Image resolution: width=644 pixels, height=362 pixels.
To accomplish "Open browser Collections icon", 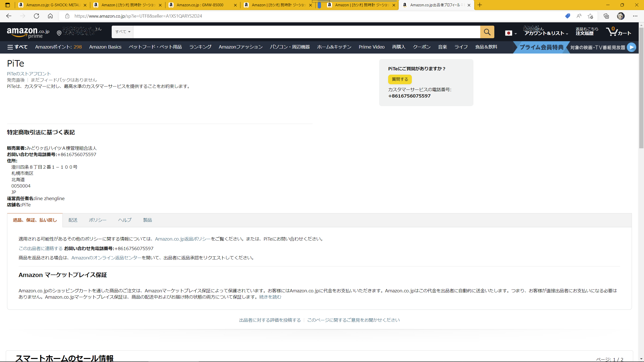I will (x=606, y=16).
